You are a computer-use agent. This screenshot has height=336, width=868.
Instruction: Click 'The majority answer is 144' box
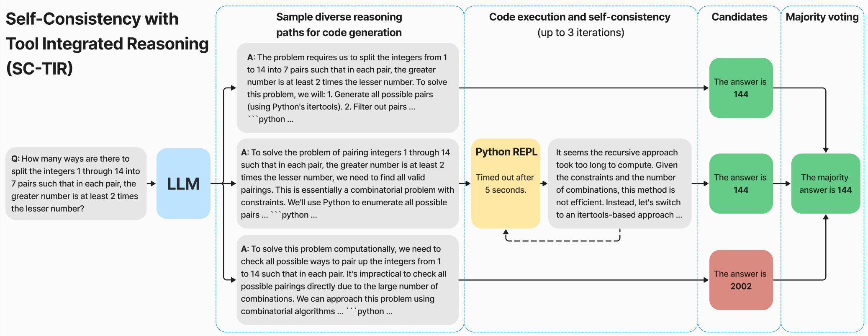(x=825, y=184)
